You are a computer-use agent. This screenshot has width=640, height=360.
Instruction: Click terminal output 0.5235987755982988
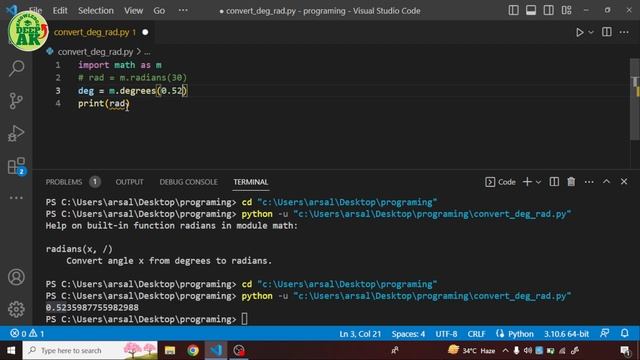pos(92,307)
